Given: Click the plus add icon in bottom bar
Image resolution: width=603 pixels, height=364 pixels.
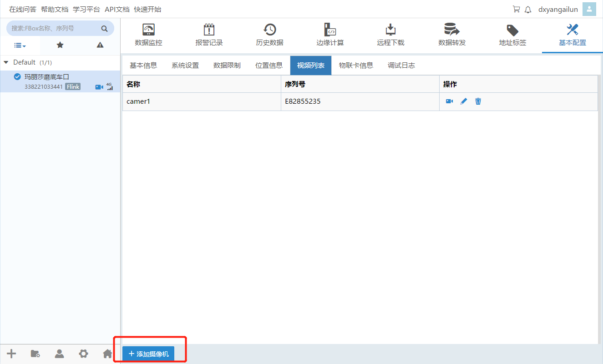Looking at the screenshot, I should point(11,354).
